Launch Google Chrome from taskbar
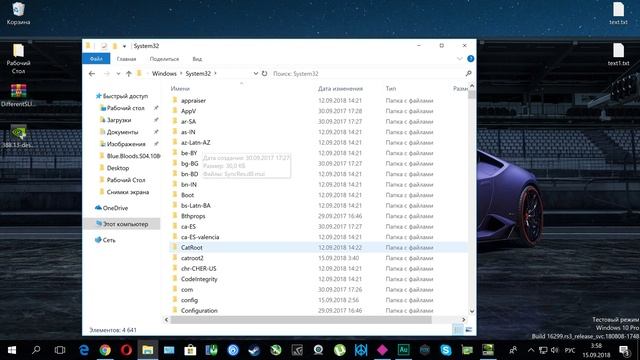This screenshot has height=360, width=640. pyautogui.click(x=105, y=350)
